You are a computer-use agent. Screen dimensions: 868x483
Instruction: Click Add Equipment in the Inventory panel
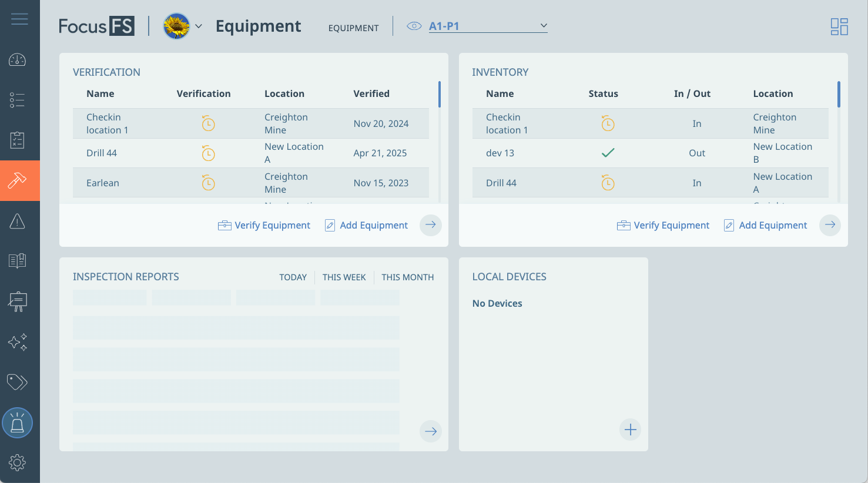pyautogui.click(x=766, y=225)
